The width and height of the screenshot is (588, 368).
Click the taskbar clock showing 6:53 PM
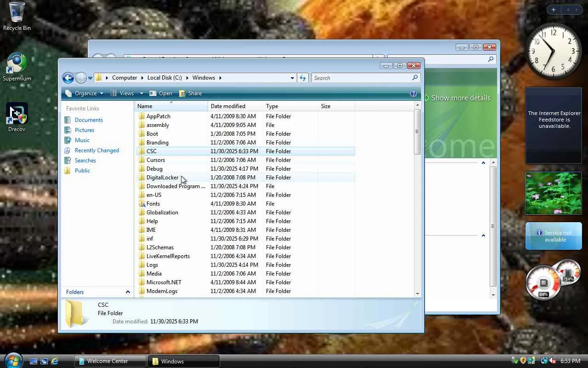[x=570, y=361]
